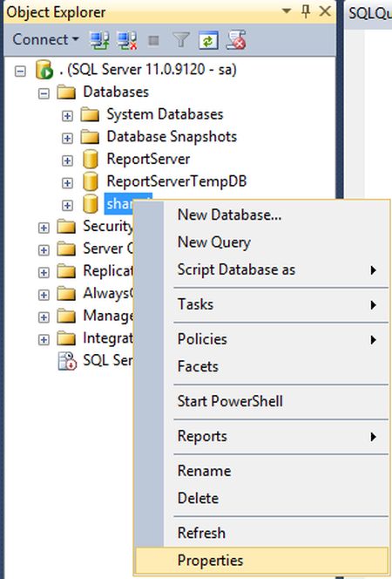
Task: Select the Databases tree label
Action: pos(116,92)
